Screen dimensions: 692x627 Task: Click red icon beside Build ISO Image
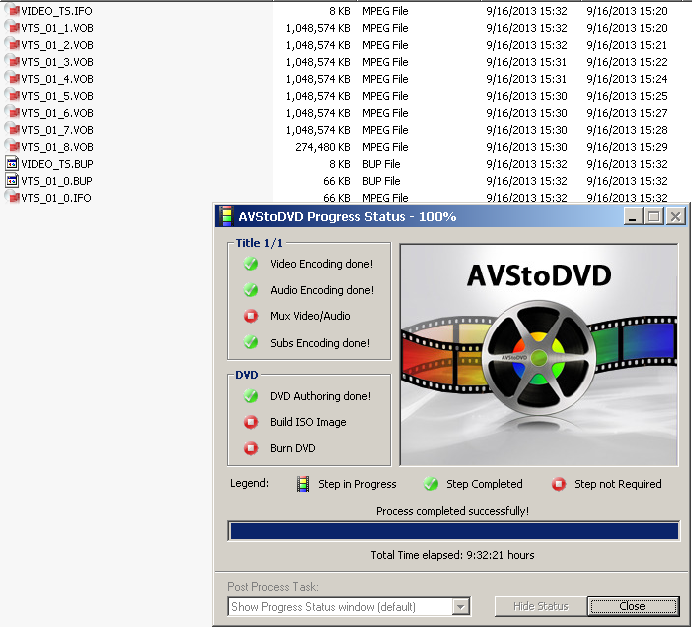[x=251, y=422]
